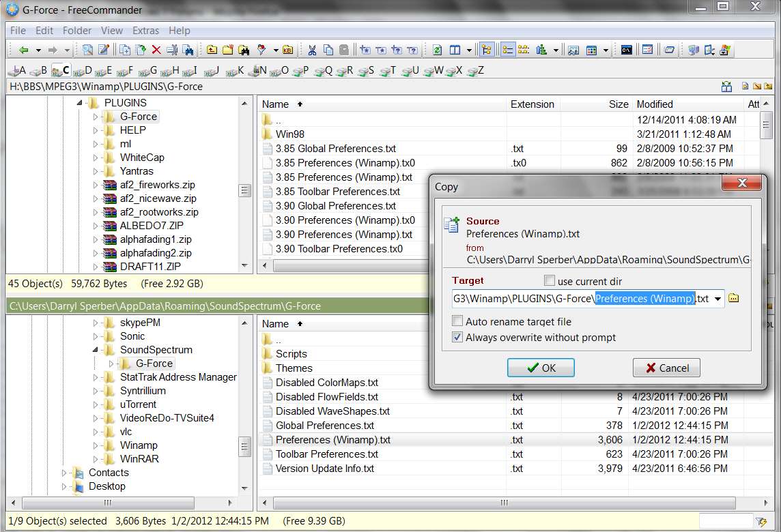Click the scissors Cut icon in toolbar
Viewport: 781px width, 532px height.
coord(312,50)
